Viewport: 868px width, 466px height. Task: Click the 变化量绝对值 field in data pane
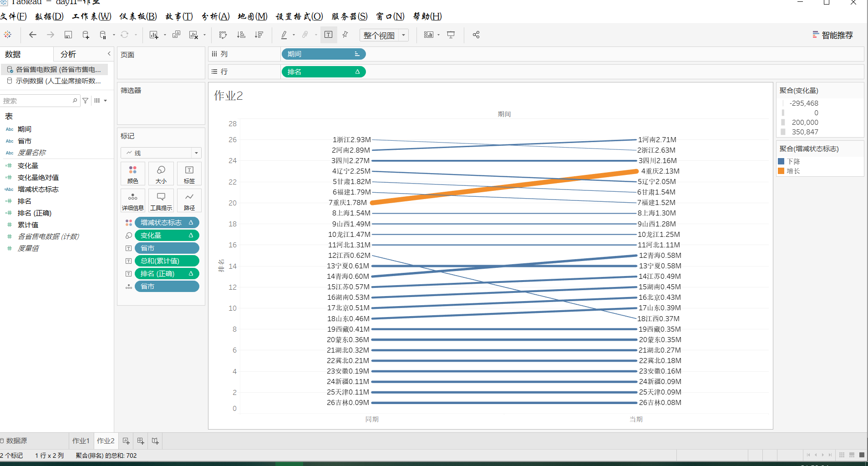38,177
